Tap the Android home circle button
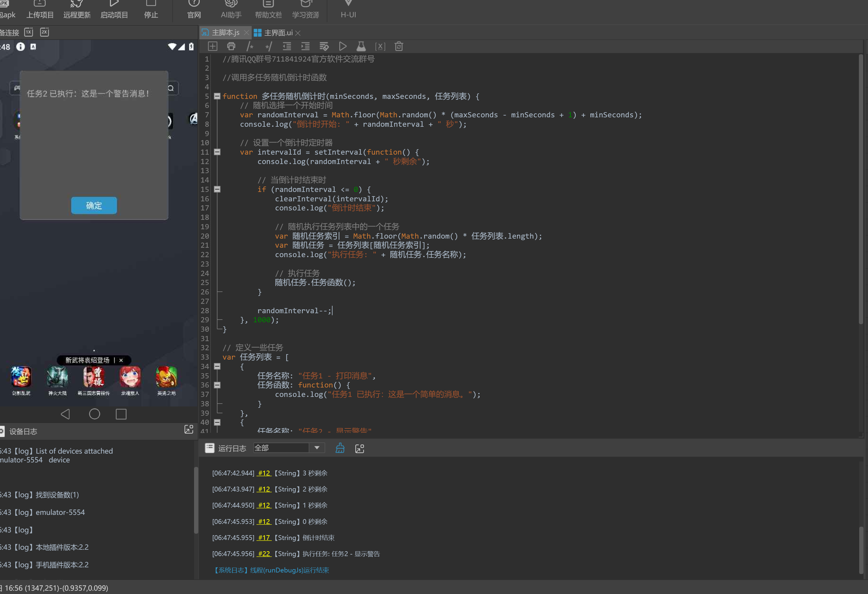The width and height of the screenshot is (868, 594). coord(95,414)
